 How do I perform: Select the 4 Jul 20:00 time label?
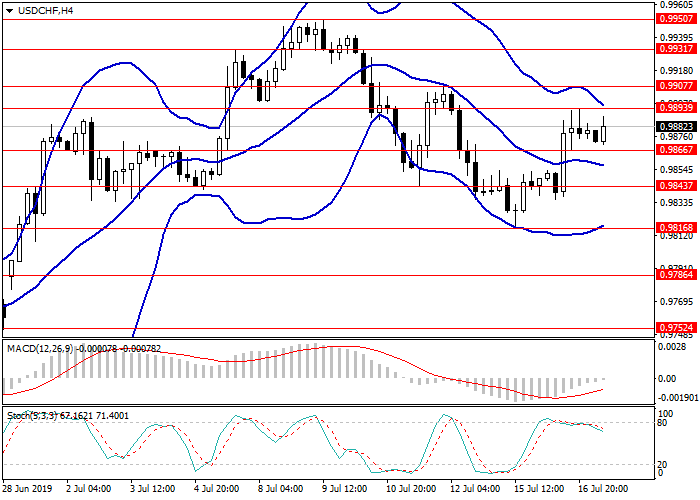tap(214, 491)
